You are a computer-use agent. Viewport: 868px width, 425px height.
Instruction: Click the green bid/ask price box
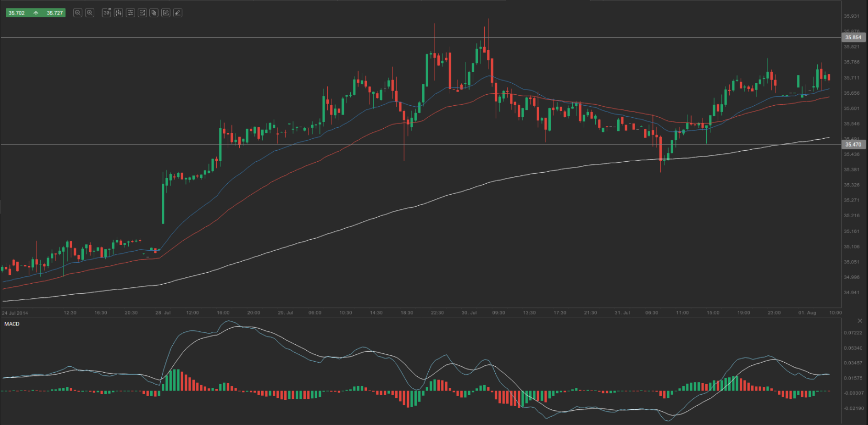click(36, 13)
